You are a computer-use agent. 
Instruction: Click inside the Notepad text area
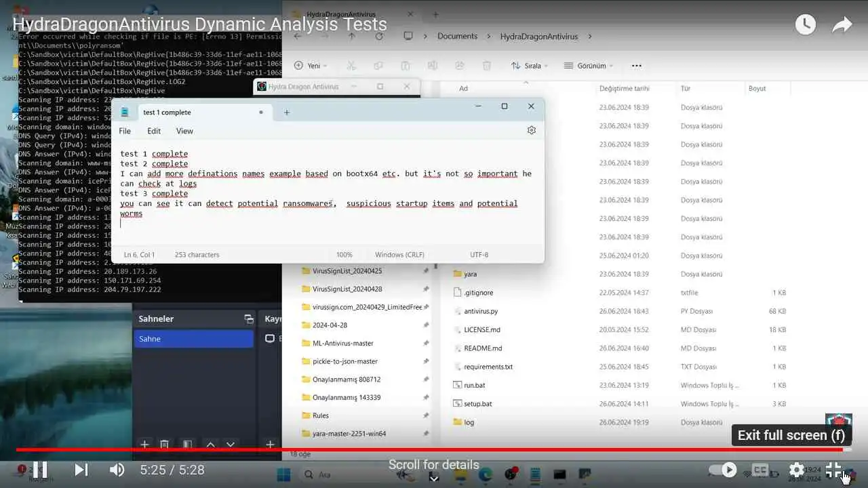click(329, 193)
